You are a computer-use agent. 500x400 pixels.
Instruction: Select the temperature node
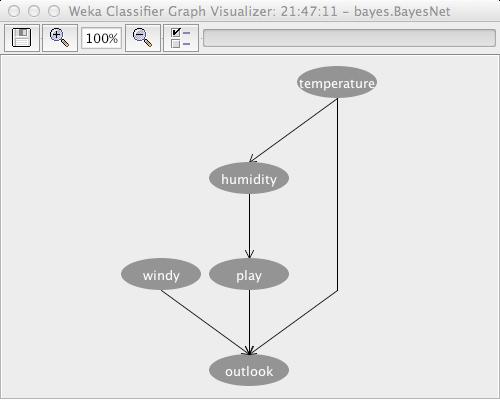pos(337,83)
